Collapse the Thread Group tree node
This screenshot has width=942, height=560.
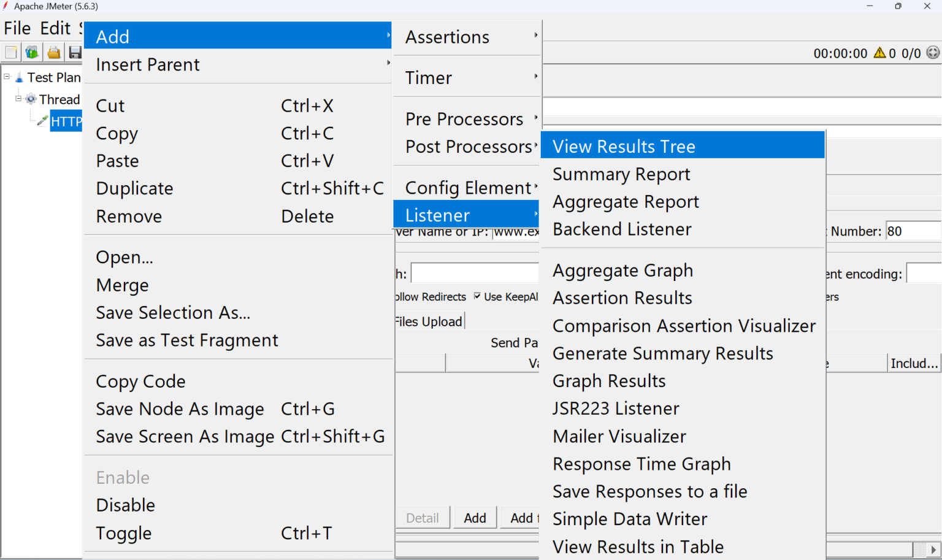click(x=18, y=99)
